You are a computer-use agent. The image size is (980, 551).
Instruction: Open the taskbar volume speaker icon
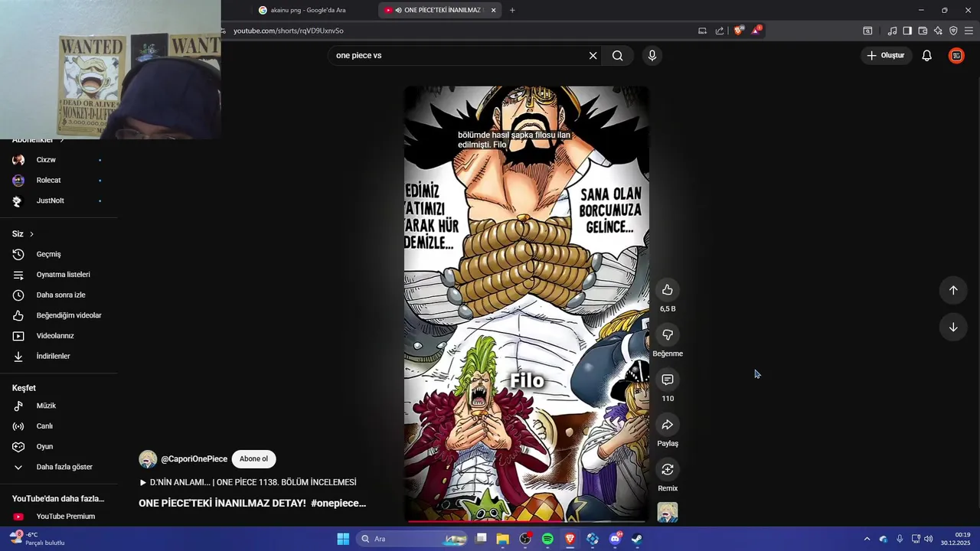(929, 539)
